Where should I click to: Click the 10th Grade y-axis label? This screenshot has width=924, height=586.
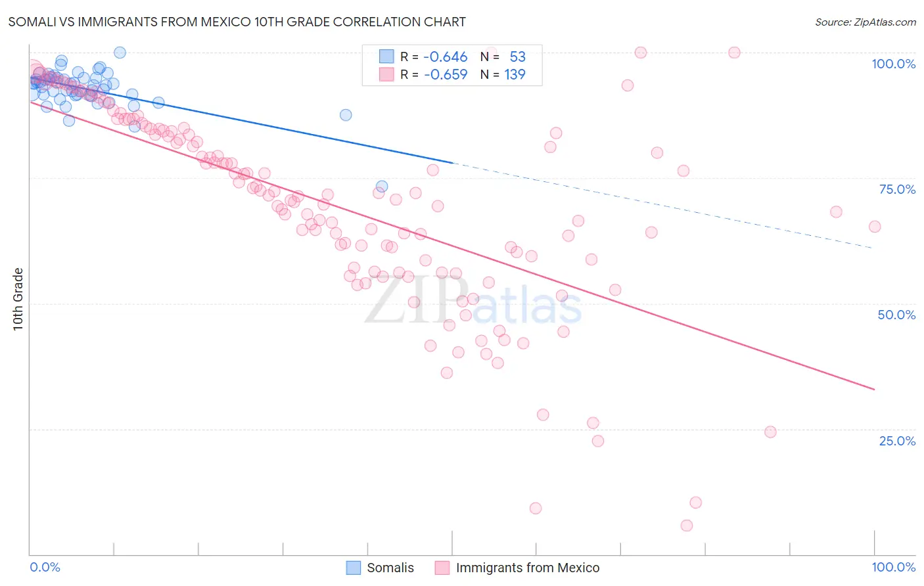point(18,299)
